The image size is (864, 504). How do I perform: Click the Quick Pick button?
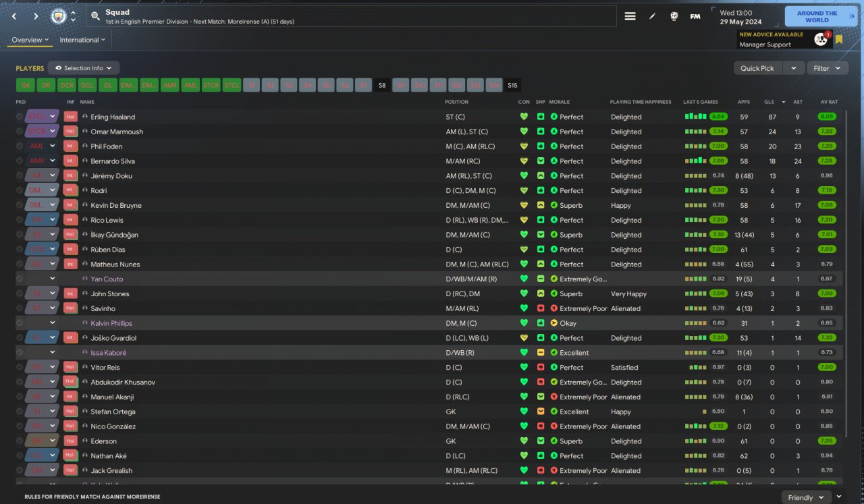[759, 68]
